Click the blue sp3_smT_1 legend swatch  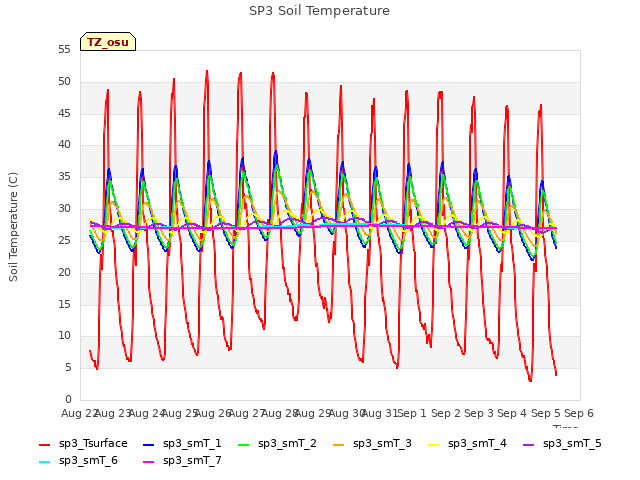[149, 444]
